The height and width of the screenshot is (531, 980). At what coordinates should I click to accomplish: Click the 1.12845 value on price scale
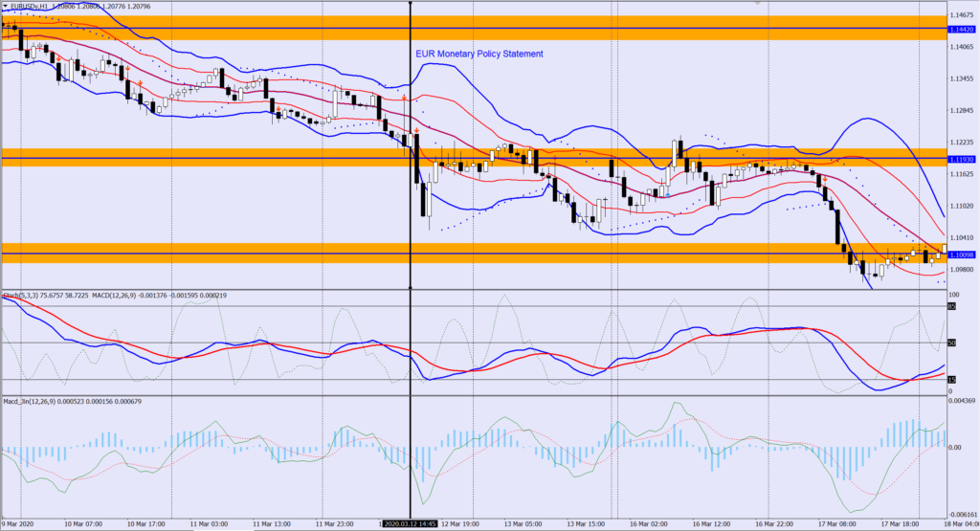pyautogui.click(x=961, y=111)
